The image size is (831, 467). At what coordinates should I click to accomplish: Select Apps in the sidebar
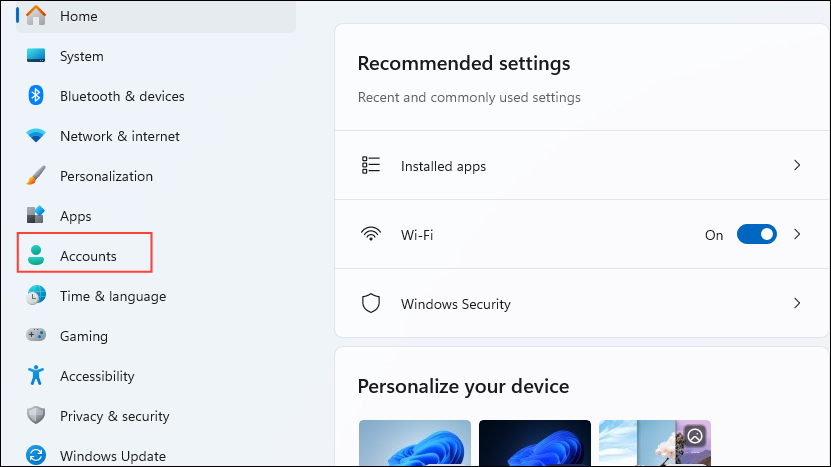click(x=156, y=216)
